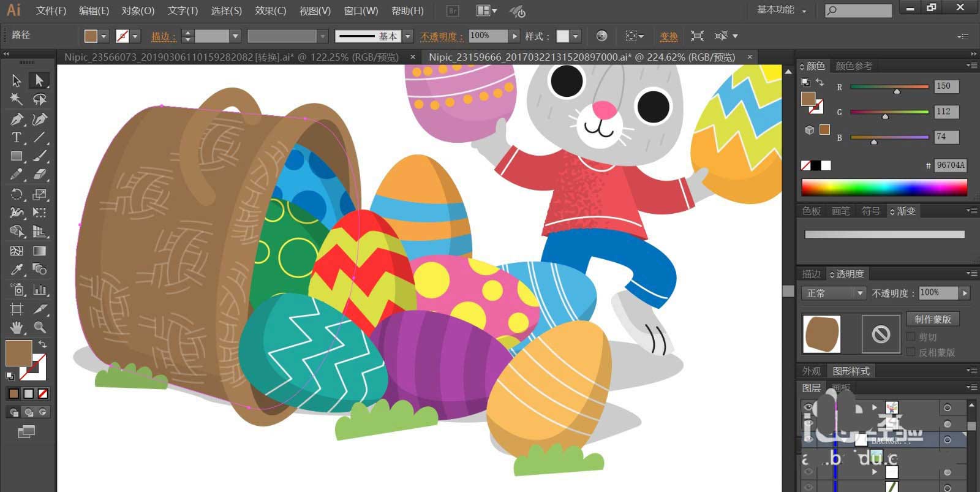Viewport: 980px width, 492px height.
Task: Select the Rectangle tool
Action: click(17, 156)
